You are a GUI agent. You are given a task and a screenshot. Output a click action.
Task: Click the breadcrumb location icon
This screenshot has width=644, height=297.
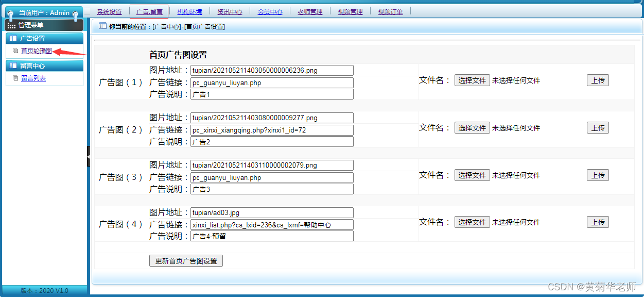(102, 26)
